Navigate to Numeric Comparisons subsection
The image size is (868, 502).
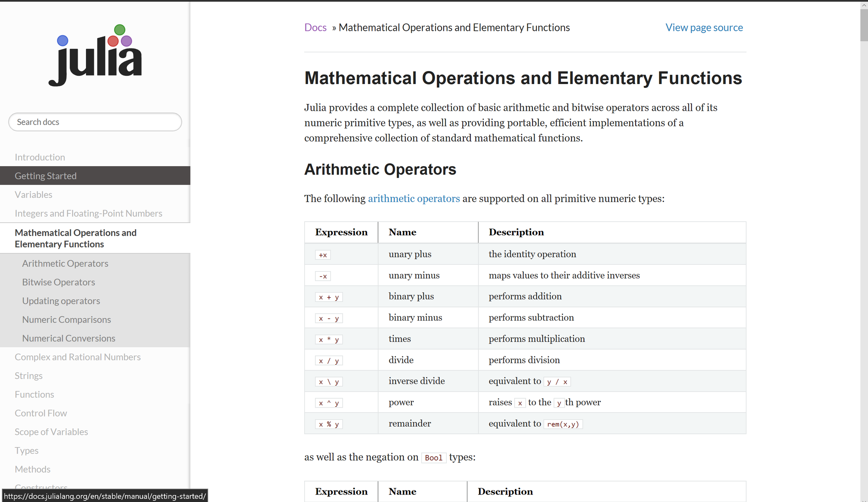(x=67, y=319)
